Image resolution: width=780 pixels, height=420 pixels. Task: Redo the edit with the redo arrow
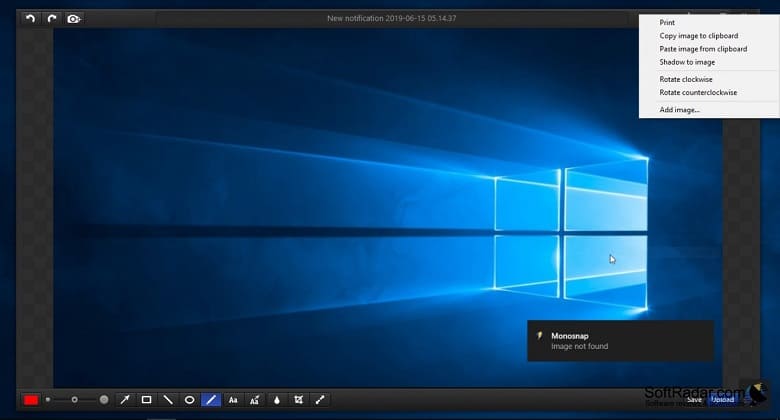coord(52,18)
